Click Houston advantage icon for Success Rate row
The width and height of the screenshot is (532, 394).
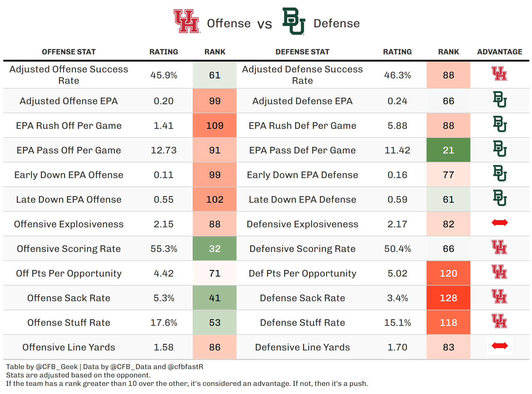coord(500,74)
